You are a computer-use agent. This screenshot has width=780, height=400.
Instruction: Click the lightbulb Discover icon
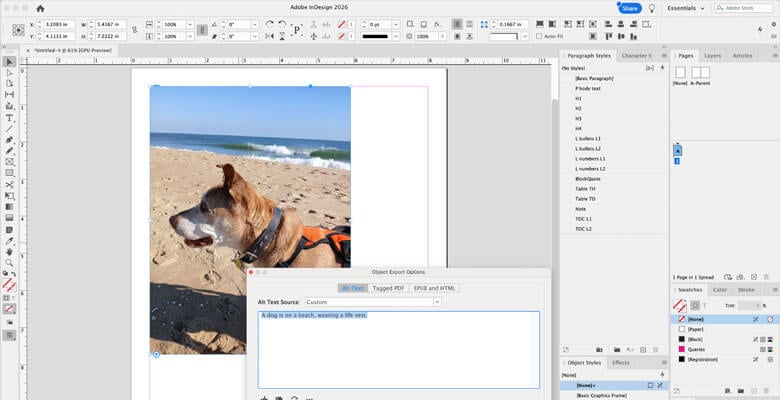[x=652, y=8]
